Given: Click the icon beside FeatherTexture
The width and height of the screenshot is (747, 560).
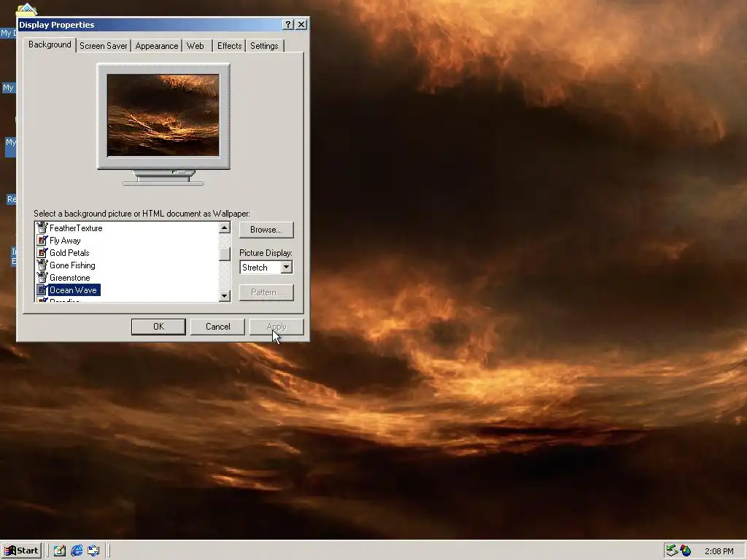Looking at the screenshot, I should click(x=42, y=227).
